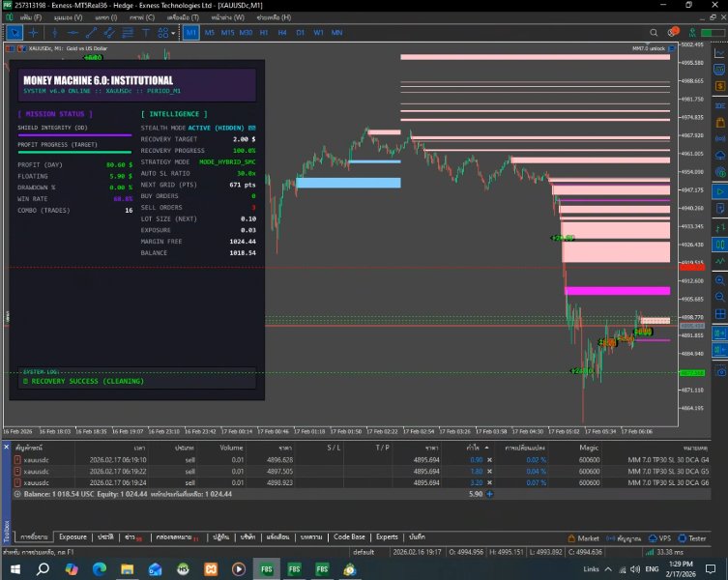728x580 pixels.
Task: Open the view menu (V)
Action: pos(68,17)
